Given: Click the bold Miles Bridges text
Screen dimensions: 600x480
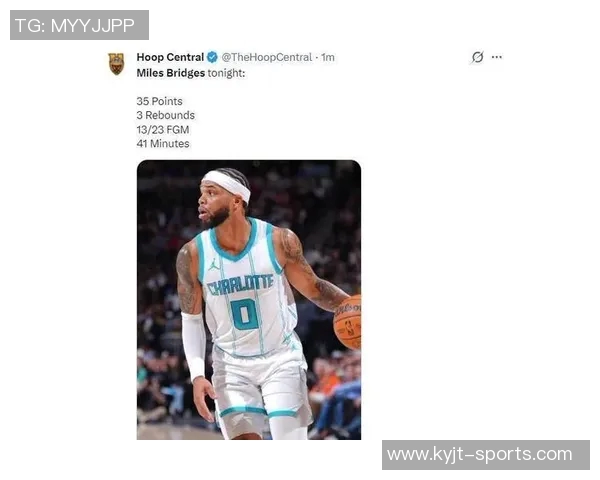Looking at the screenshot, I should (x=171, y=73).
